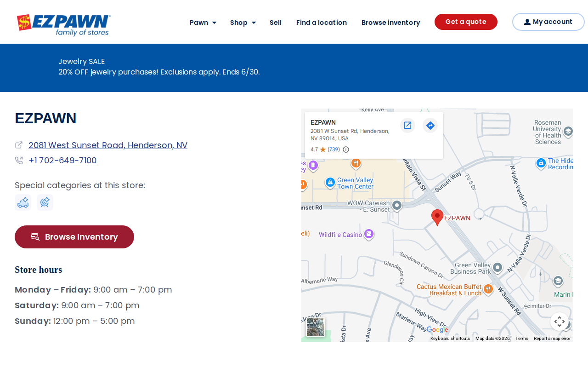Select the second special category icon (target)
This screenshot has width=588, height=368.
(45, 202)
